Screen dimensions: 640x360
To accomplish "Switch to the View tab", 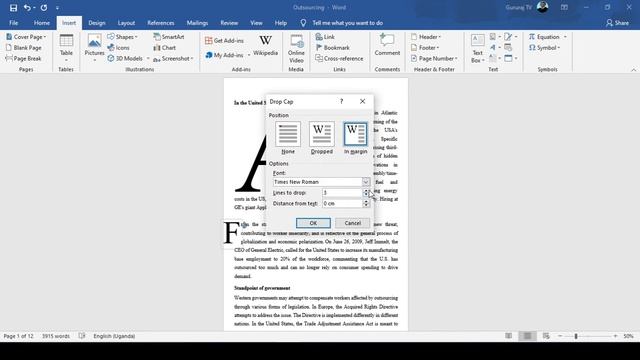I will click(x=256, y=23).
